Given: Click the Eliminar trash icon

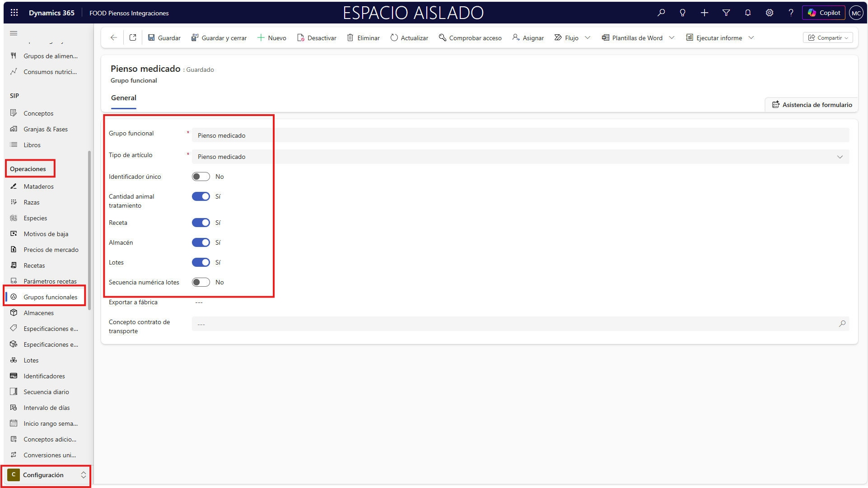Looking at the screenshot, I should 350,38.
